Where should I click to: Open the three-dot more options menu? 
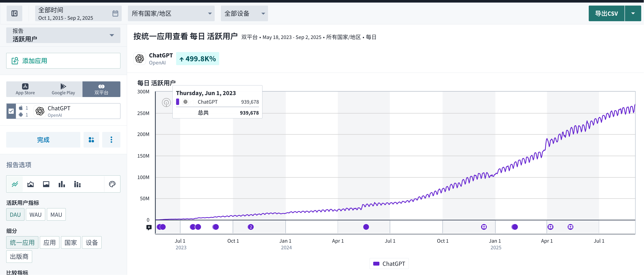click(111, 140)
